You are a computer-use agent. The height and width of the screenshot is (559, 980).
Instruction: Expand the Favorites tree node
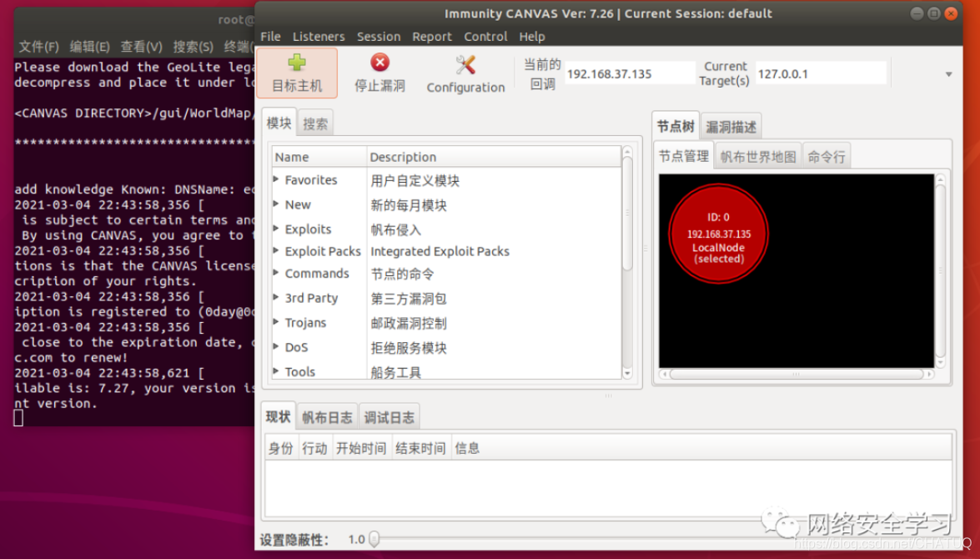pos(276,179)
